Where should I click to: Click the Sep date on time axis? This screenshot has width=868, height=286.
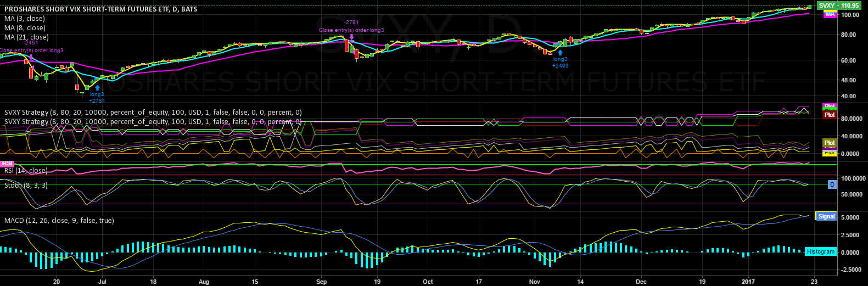(x=322, y=282)
